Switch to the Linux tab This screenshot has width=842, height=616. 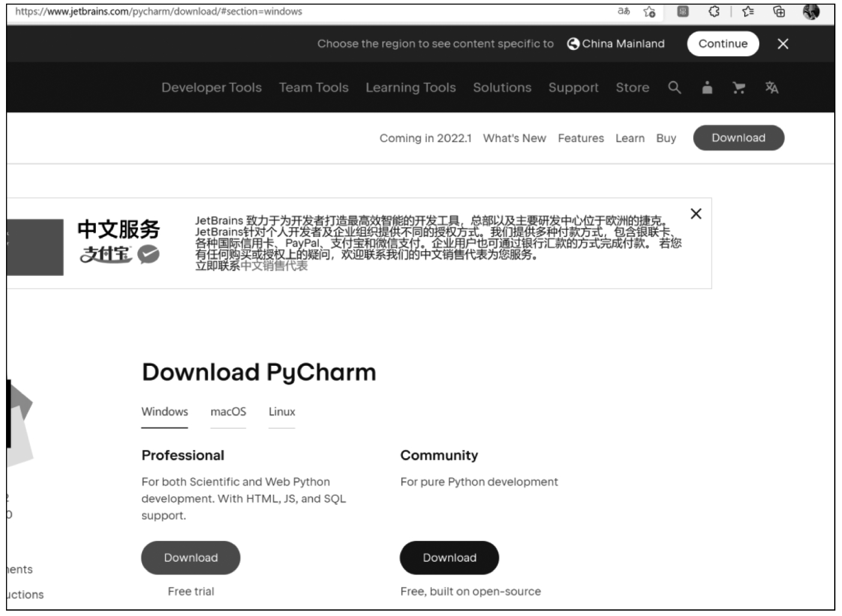click(x=282, y=412)
